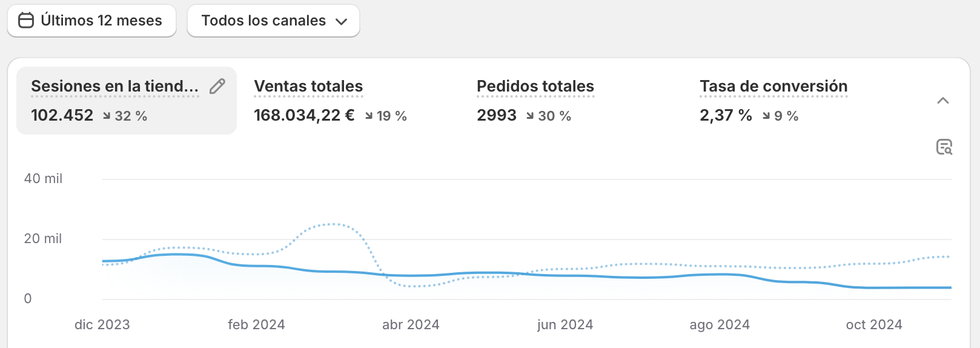Image resolution: width=980 pixels, height=348 pixels.
Task: Click the trend arrow next to 19 %
Action: pos(369,116)
